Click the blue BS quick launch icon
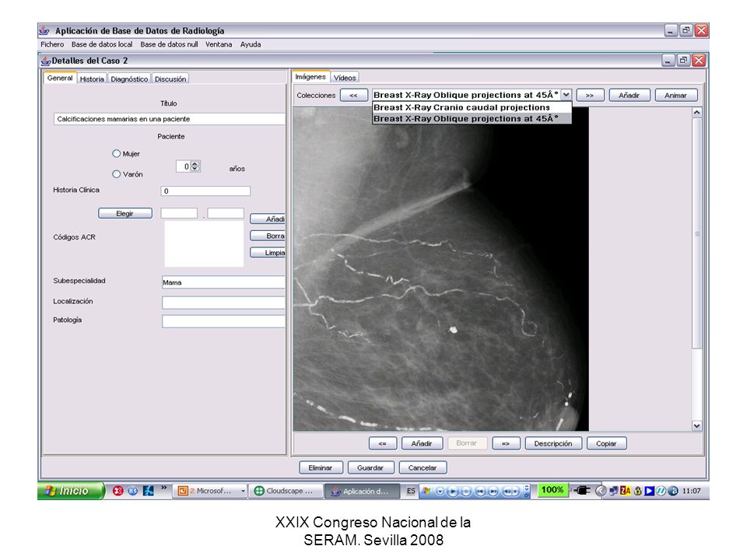This screenshot has height=560, width=747. point(133,491)
